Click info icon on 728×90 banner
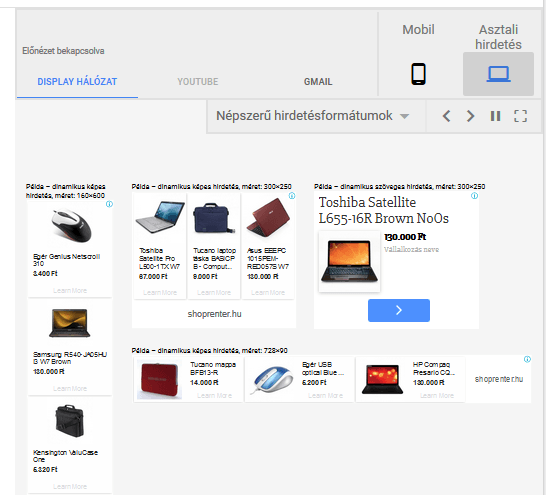The height and width of the screenshot is (495, 546). click(x=528, y=359)
